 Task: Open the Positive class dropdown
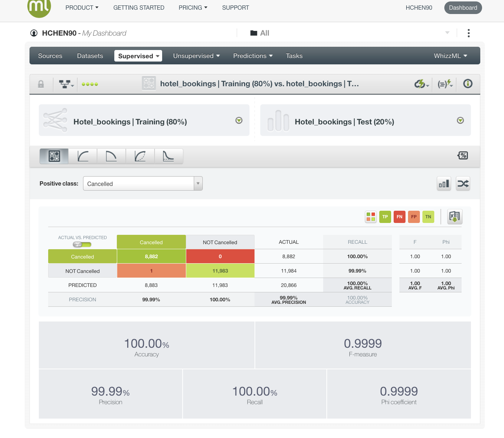click(143, 183)
